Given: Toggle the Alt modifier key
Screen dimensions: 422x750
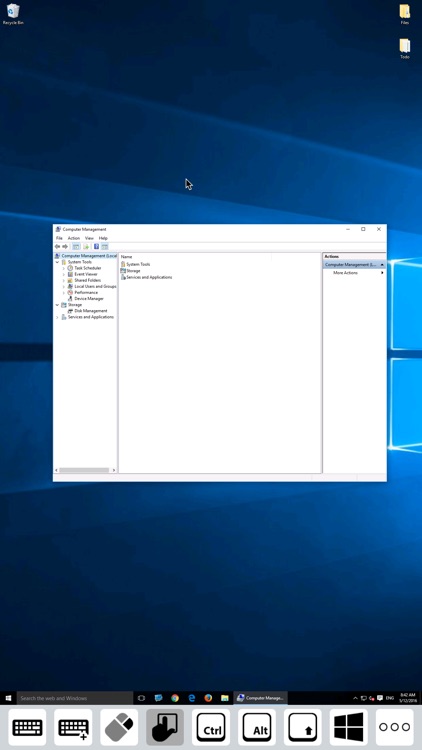Looking at the screenshot, I should 257,728.
